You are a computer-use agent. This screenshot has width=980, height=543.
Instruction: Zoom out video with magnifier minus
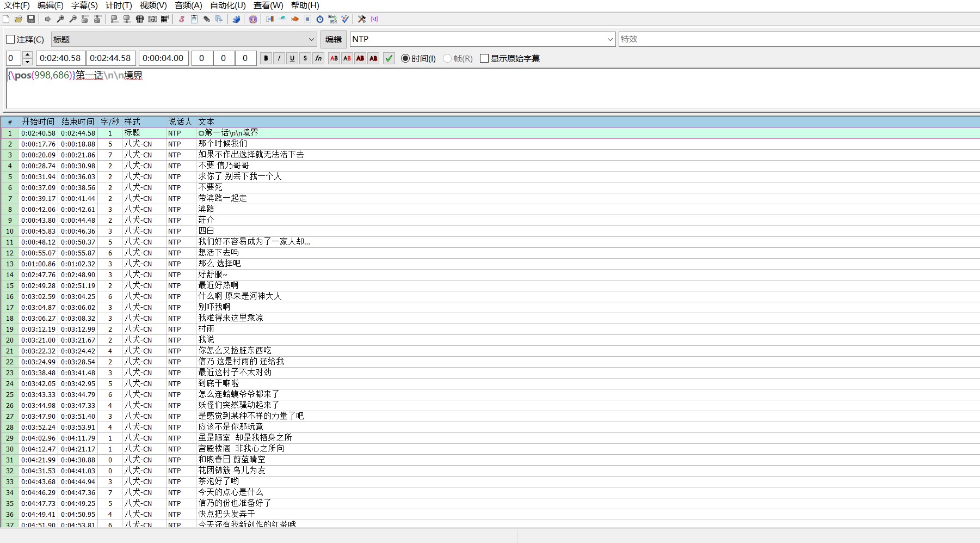pyautogui.click(x=73, y=19)
